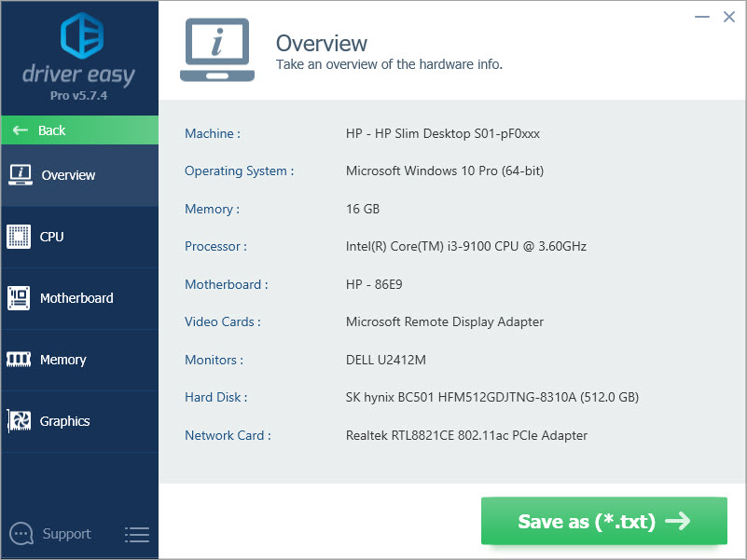Viewport: 747px width, 560px height.
Task: Click the Driver Easy logo
Action: (x=78, y=35)
